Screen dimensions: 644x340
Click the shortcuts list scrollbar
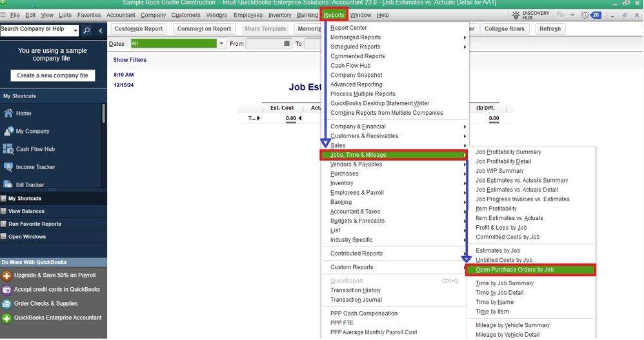pos(103,114)
